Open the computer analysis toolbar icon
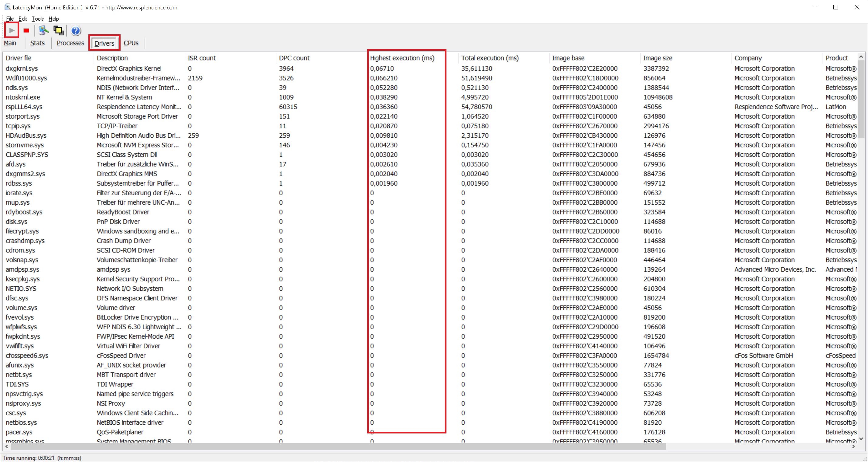Viewport: 868px width, 462px height. point(43,31)
